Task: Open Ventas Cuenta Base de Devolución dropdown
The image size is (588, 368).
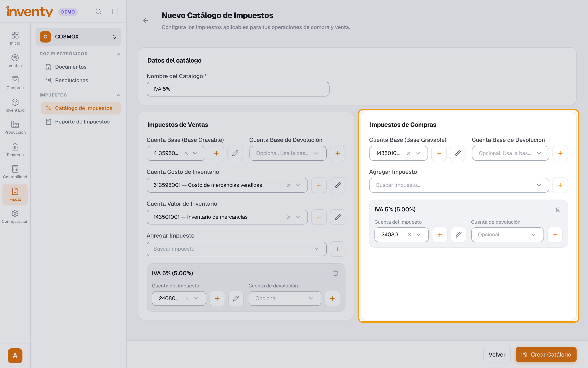Action: 288,153
